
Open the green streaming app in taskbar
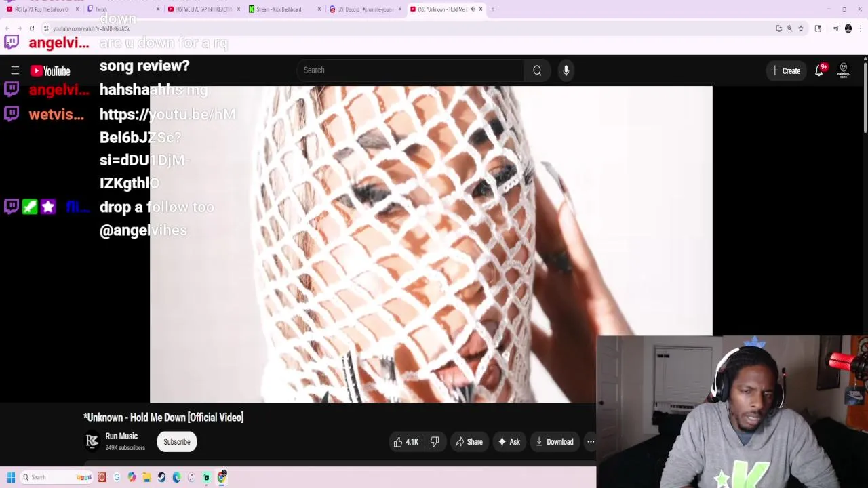[x=207, y=477]
